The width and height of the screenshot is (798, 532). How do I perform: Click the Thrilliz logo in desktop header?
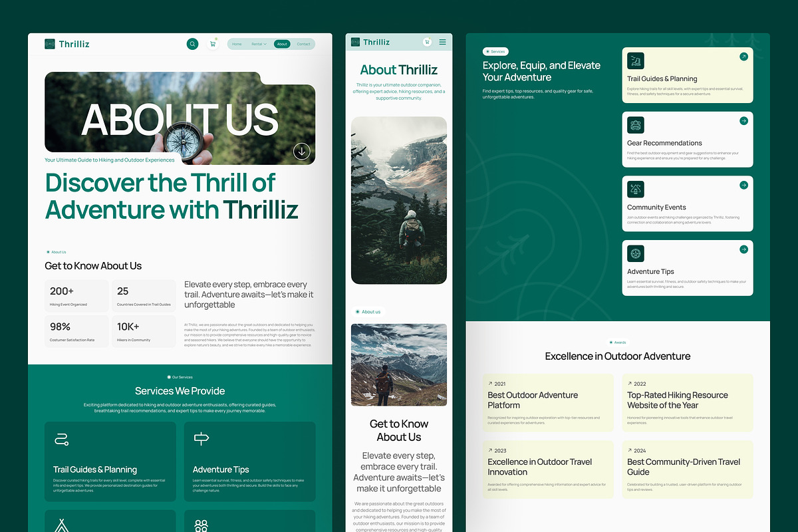tap(67, 44)
